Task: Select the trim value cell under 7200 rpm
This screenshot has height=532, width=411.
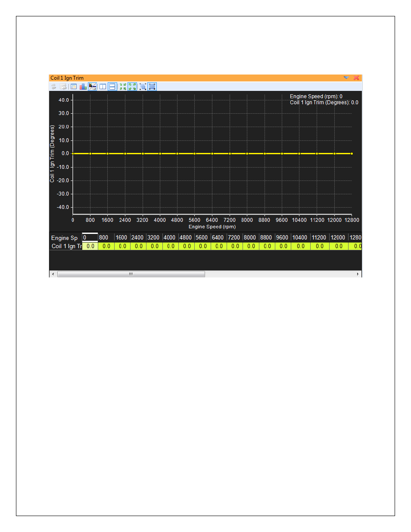Action: [x=235, y=246]
